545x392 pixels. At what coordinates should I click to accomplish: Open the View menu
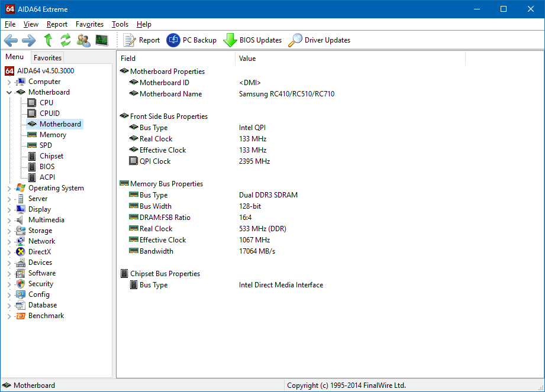pyautogui.click(x=31, y=24)
